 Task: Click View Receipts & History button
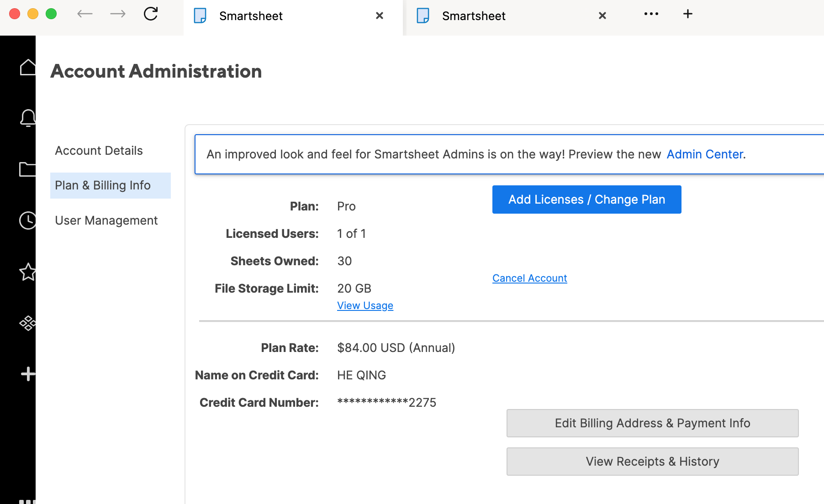click(653, 462)
